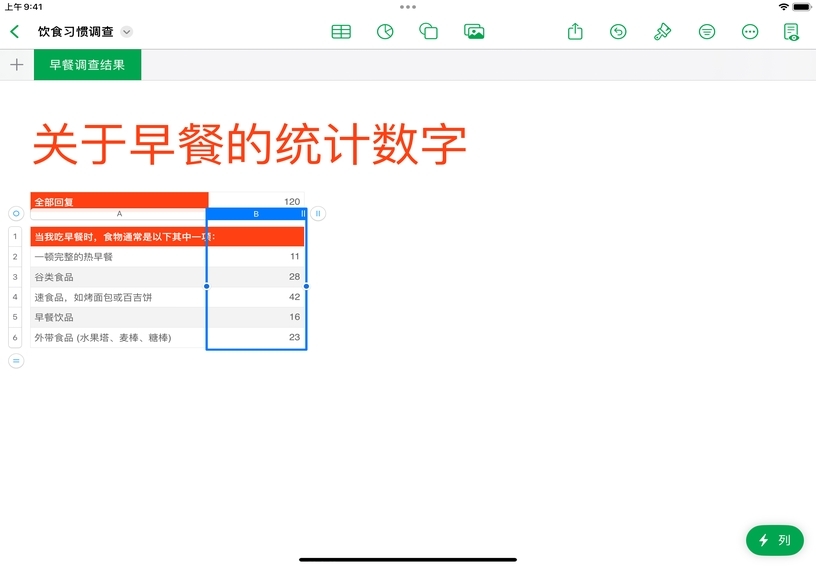Tap the share icon in toolbar
The height and width of the screenshot is (567, 816).
coord(575,32)
